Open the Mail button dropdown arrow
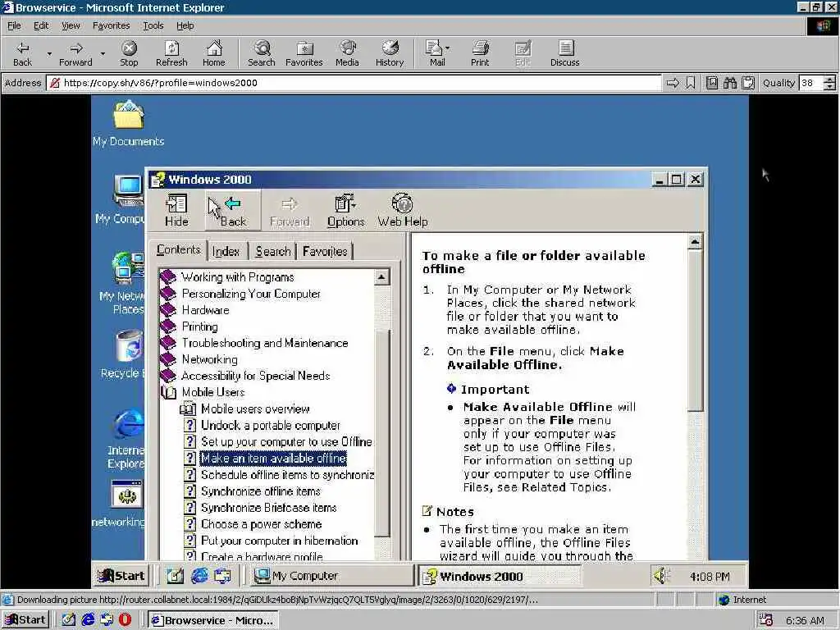This screenshot has height=630, width=840. (448, 48)
